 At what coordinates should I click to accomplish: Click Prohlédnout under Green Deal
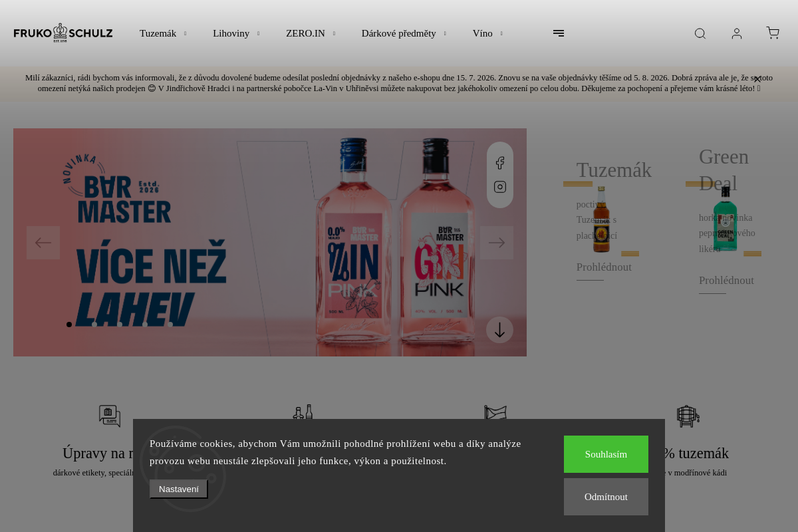point(726,281)
